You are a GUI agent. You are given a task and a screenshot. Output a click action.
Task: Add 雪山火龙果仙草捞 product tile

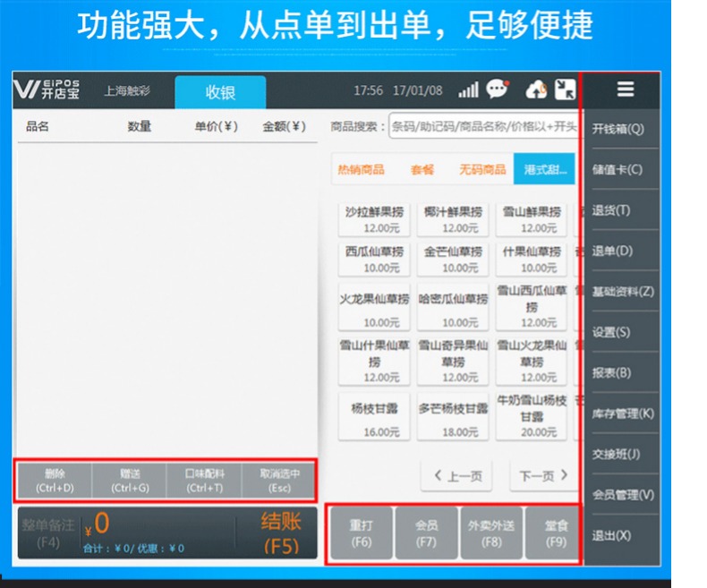click(x=532, y=362)
